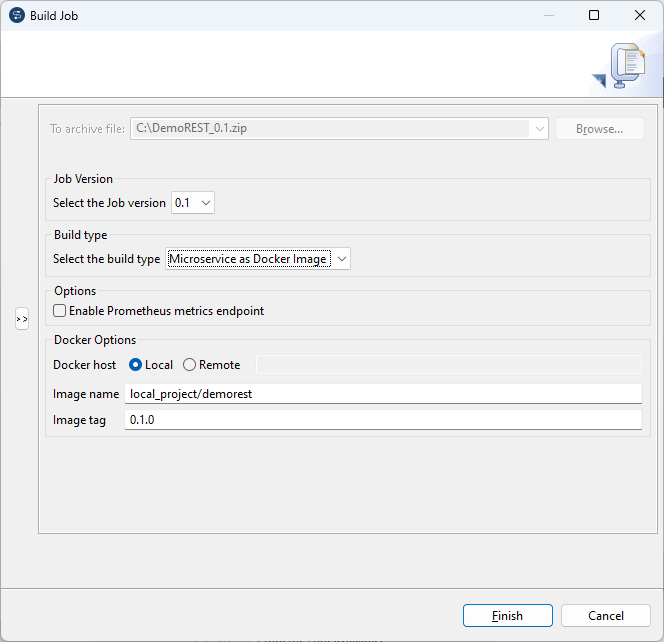
Task: Minimize the Build Job dialog
Action: [x=548, y=15]
